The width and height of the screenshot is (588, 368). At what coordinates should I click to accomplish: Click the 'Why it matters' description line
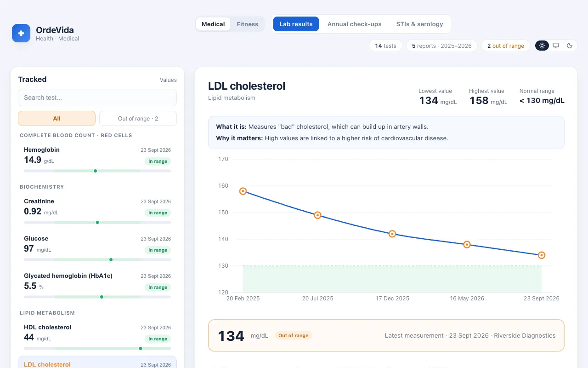point(332,138)
